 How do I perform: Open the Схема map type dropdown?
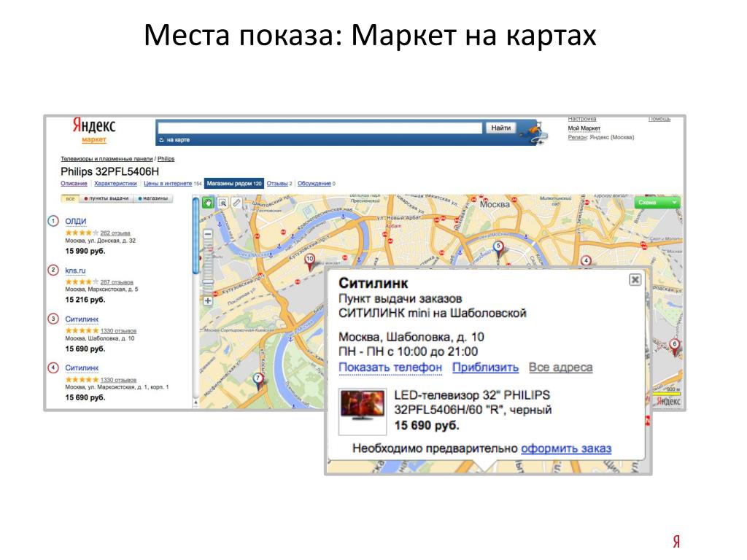[x=657, y=203]
